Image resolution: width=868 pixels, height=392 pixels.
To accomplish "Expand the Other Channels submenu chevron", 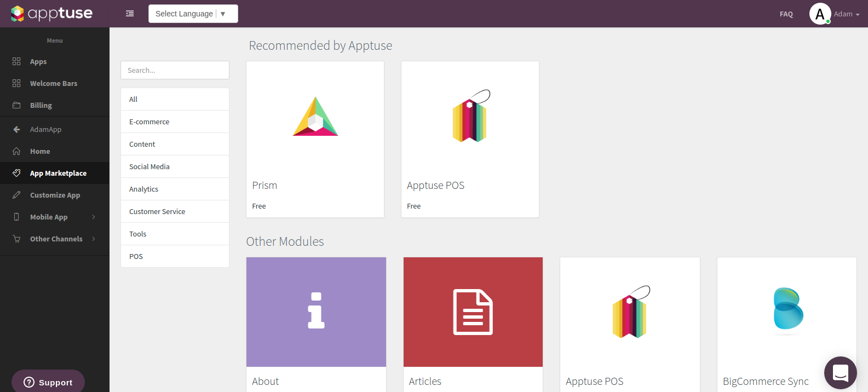I will click(x=94, y=239).
